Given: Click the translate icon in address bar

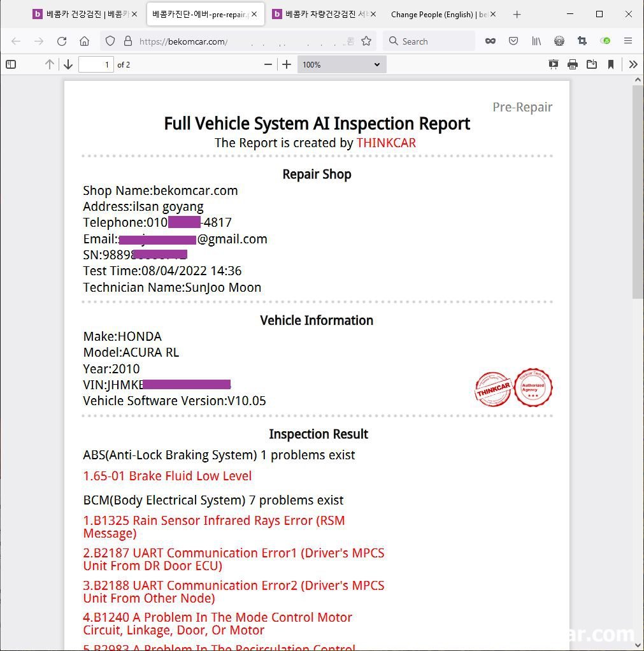Looking at the screenshot, I should point(350,41).
